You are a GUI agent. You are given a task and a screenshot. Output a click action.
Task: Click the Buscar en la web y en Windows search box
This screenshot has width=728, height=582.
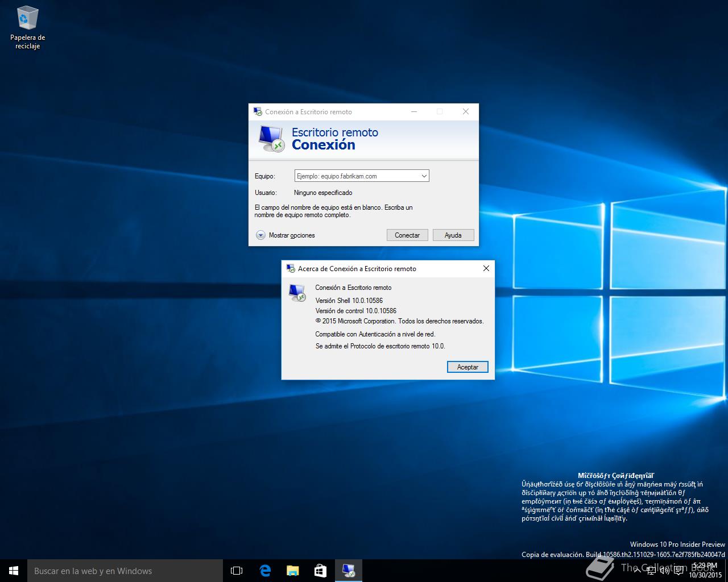tap(125, 571)
